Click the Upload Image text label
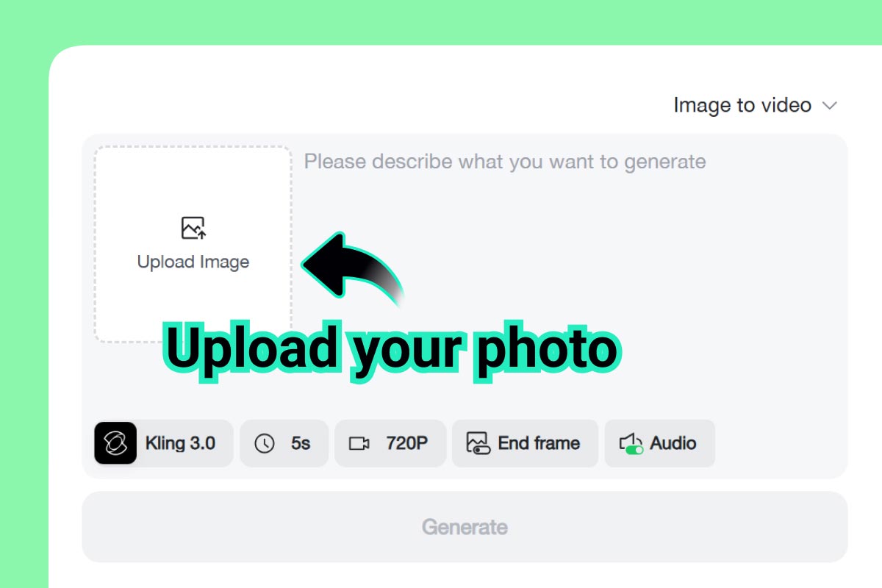 (193, 262)
